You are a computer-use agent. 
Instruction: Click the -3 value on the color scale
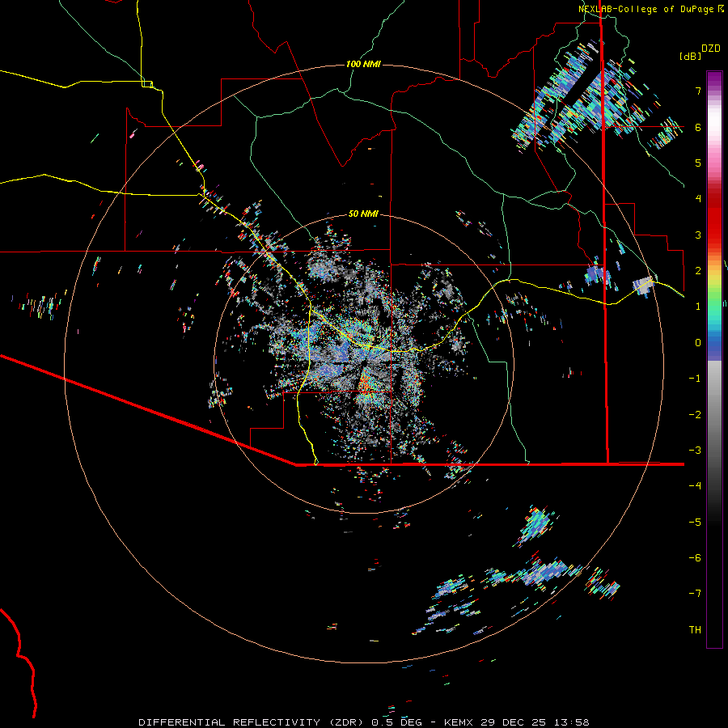695,451
